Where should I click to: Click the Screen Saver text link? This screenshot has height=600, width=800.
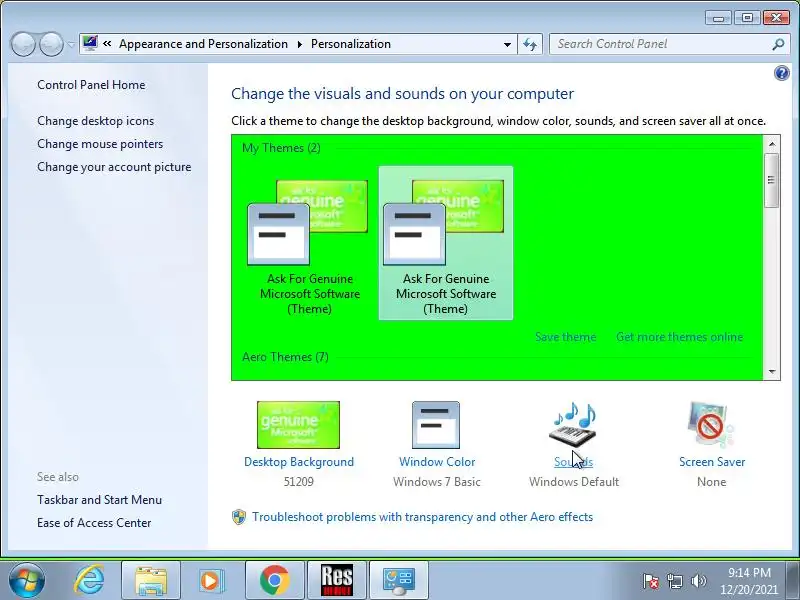coord(712,462)
